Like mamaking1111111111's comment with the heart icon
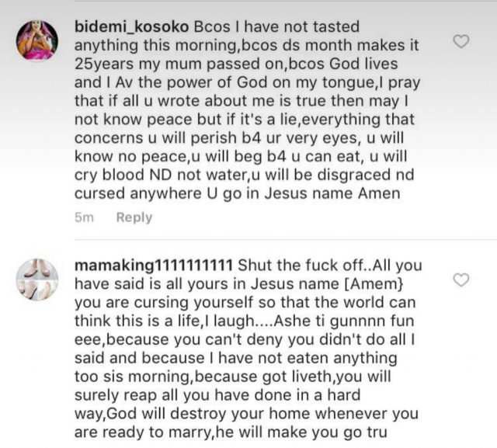Image resolution: width=497 pixels, height=448 pixels. (461, 280)
